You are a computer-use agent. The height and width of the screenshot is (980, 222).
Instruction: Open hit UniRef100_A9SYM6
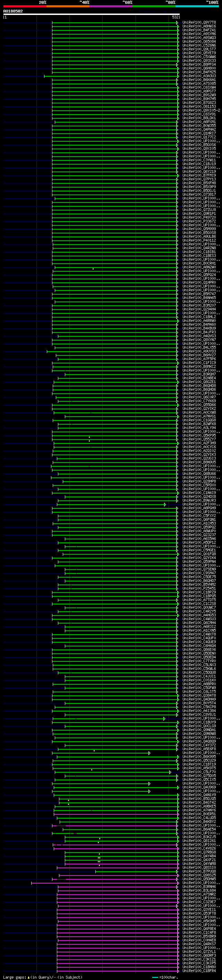(x=199, y=34)
